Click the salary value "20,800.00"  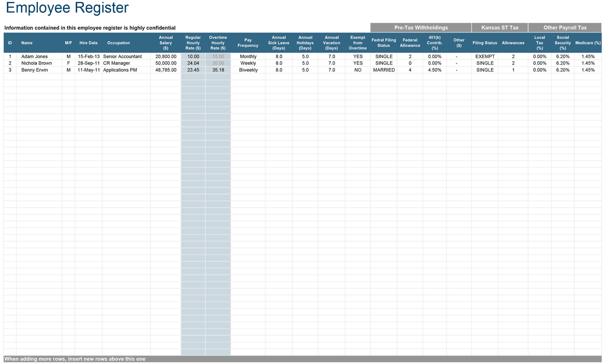point(166,56)
